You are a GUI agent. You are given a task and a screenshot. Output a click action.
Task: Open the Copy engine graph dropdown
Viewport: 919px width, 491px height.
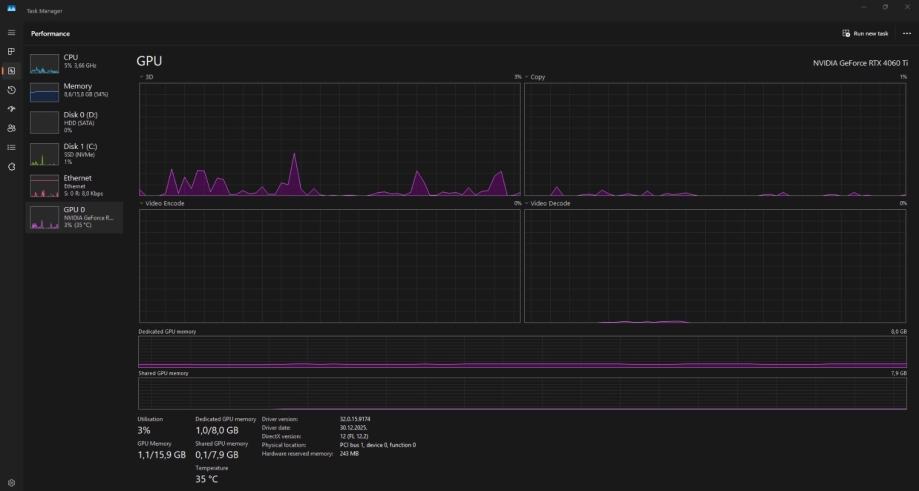pyautogui.click(x=535, y=77)
